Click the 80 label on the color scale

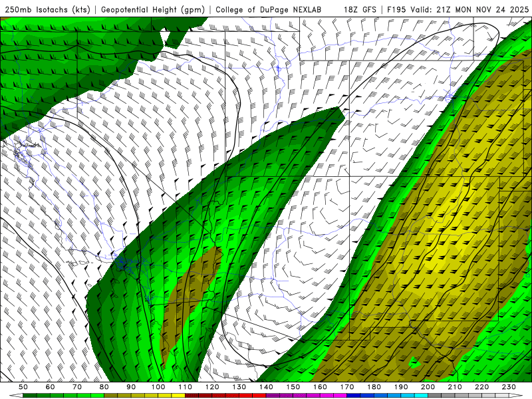(x=104, y=387)
